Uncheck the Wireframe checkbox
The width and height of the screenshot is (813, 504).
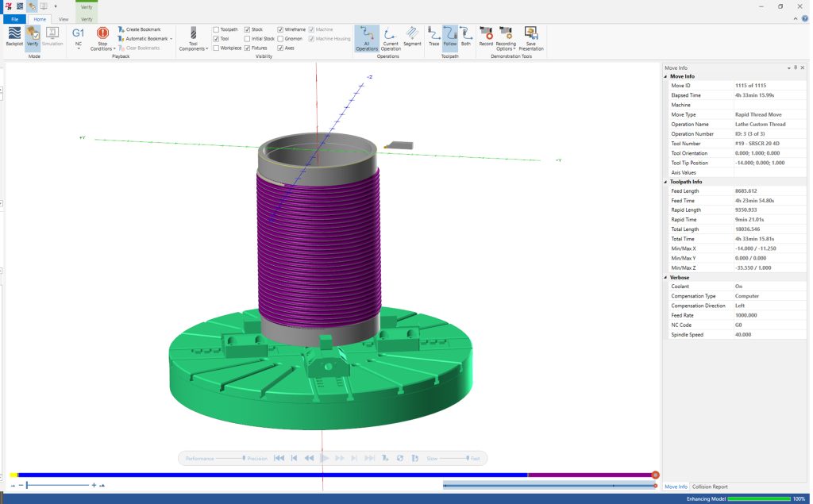pyautogui.click(x=280, y=29)
